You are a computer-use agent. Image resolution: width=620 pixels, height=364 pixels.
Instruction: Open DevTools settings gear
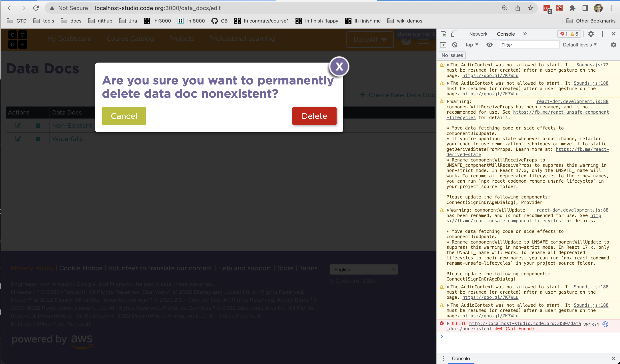(591, 34)
